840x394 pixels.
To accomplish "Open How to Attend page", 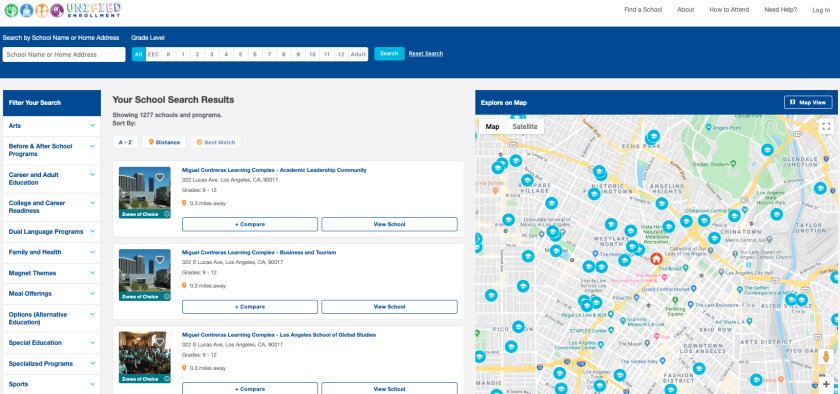I will (x=729, y=10).
